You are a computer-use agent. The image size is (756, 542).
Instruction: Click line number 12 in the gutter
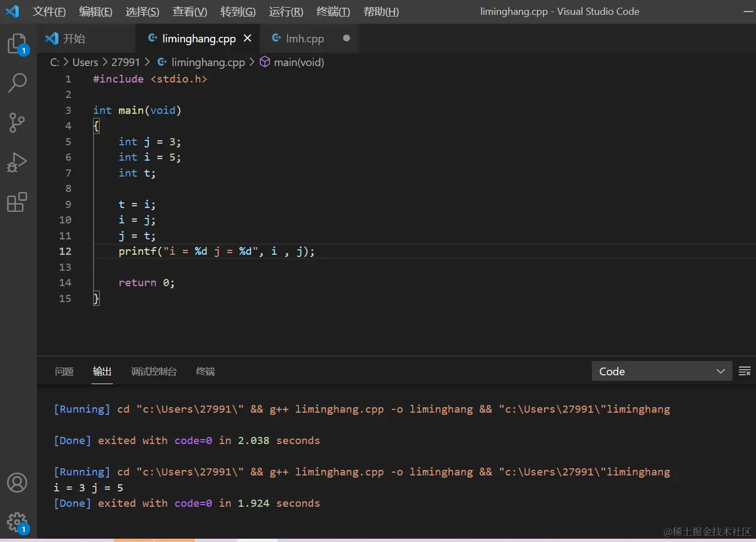65,251
